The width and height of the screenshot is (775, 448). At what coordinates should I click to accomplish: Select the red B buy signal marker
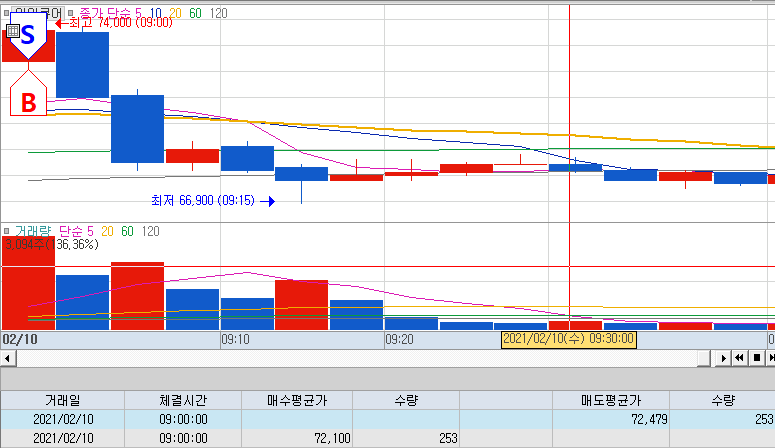pos(28,94)
